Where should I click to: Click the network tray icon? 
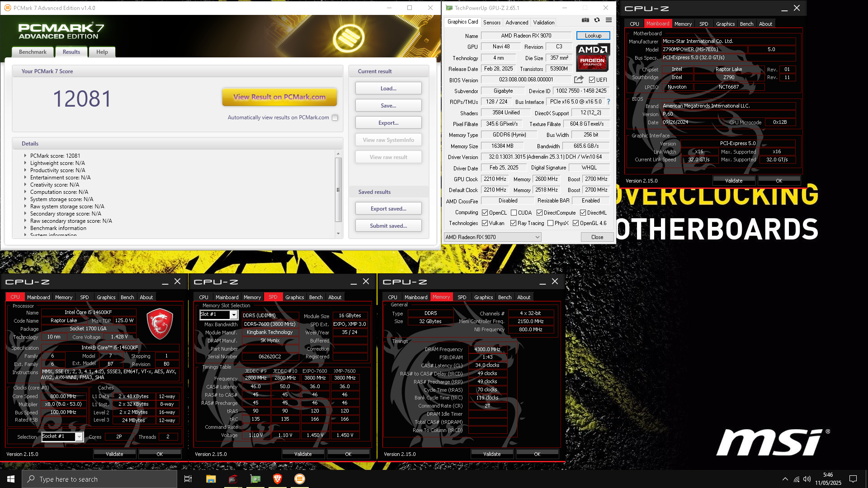(x=796, y=479)
